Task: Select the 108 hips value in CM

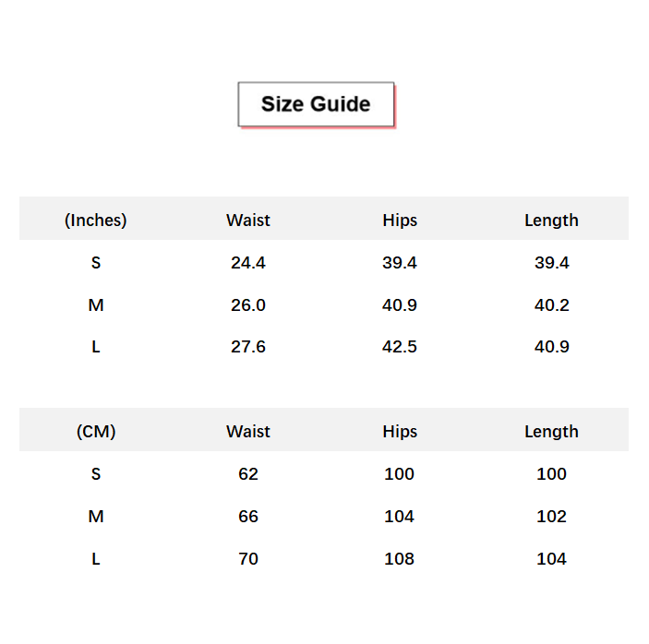Action: 399,559
